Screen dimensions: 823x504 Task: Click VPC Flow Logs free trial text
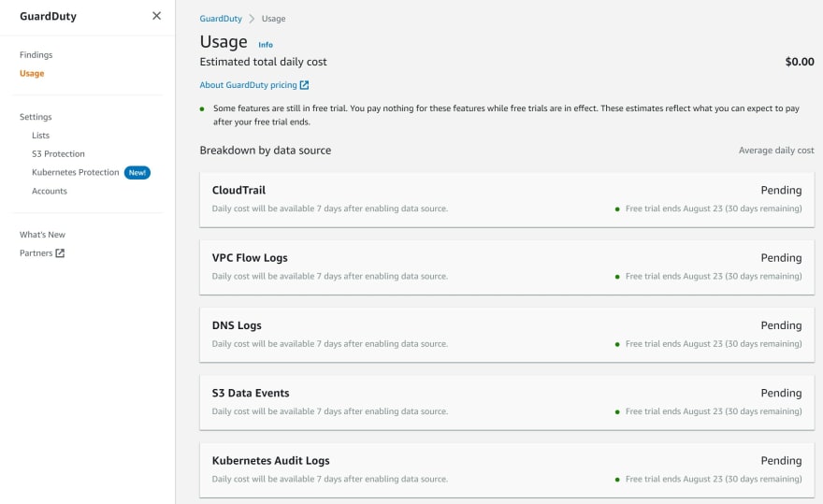coord(714,276)
